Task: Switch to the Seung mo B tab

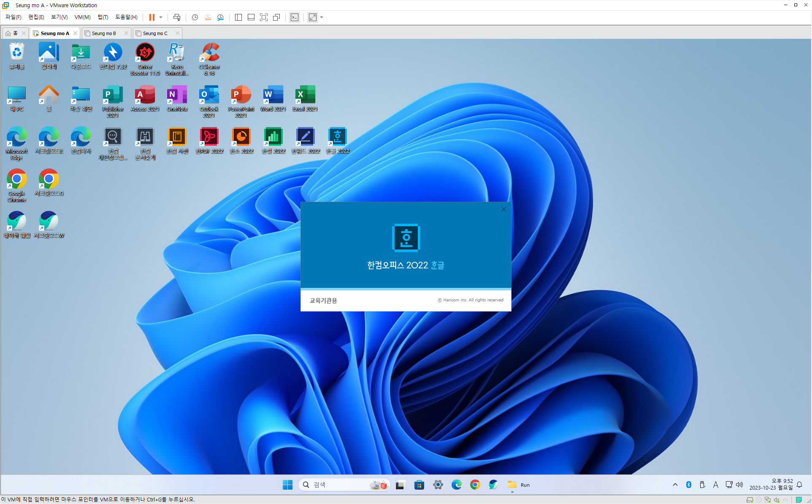Action: pyautogui.click(x=104, y=33)
